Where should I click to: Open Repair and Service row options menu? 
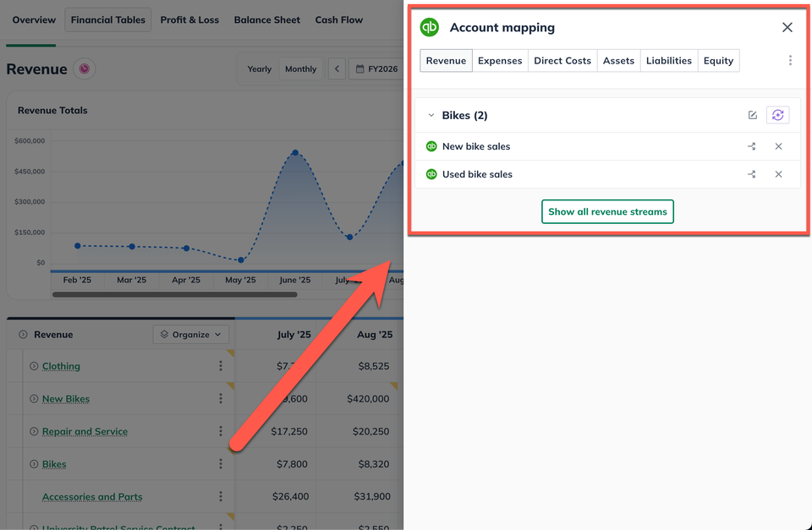(x=221, y=431)
